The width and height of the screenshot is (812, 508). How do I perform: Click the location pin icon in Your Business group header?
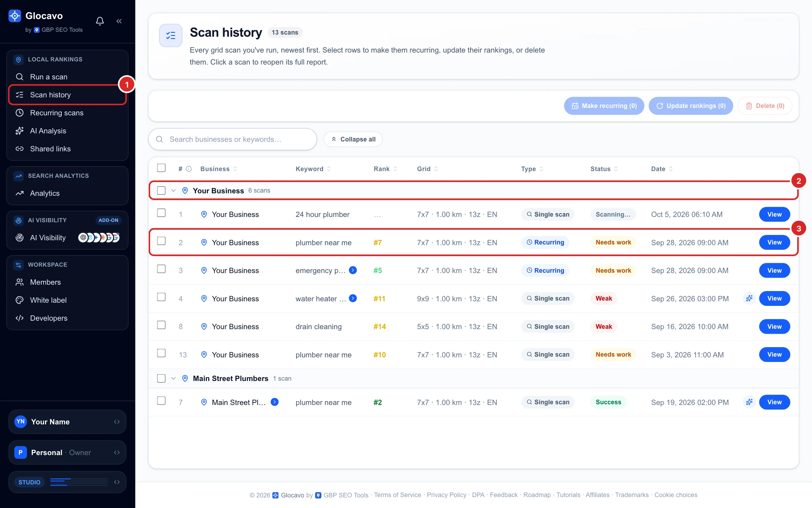click(x=185, y=190)
